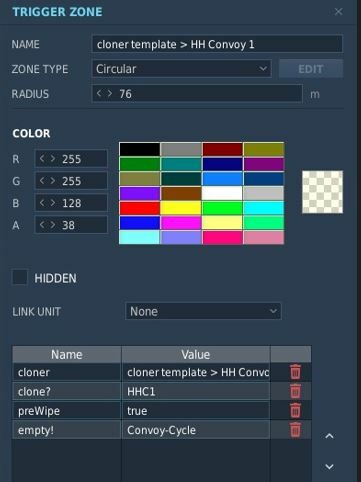Delete the empty! property row
Screen dimensions: 361x482
pyautogui.click(x=295, y=430)
